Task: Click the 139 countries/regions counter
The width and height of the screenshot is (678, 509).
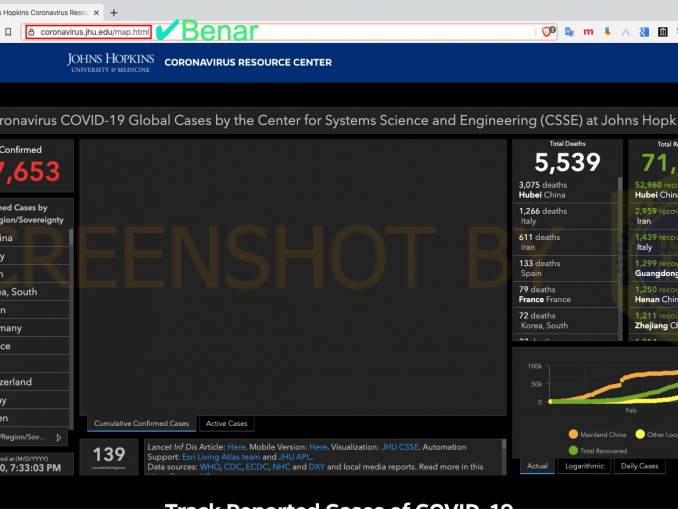Action: click(109, 457)
